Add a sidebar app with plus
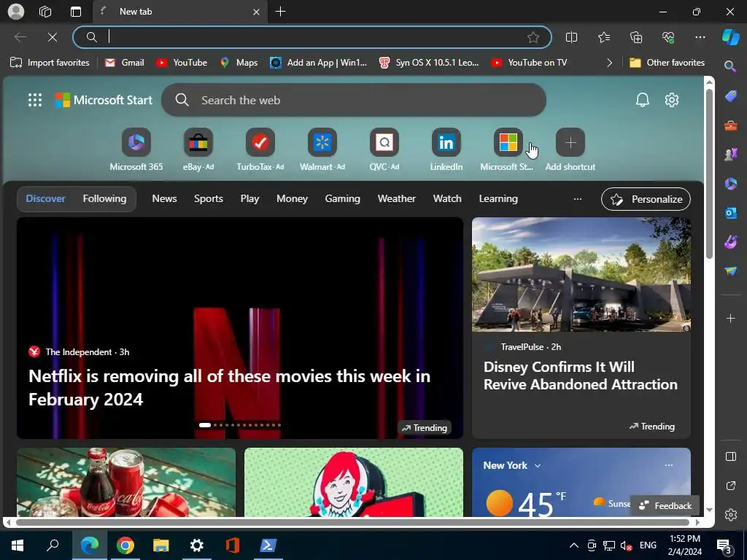The height and width of the screenshot is (560, 747). pyautogui.click(x=731, y=318)
